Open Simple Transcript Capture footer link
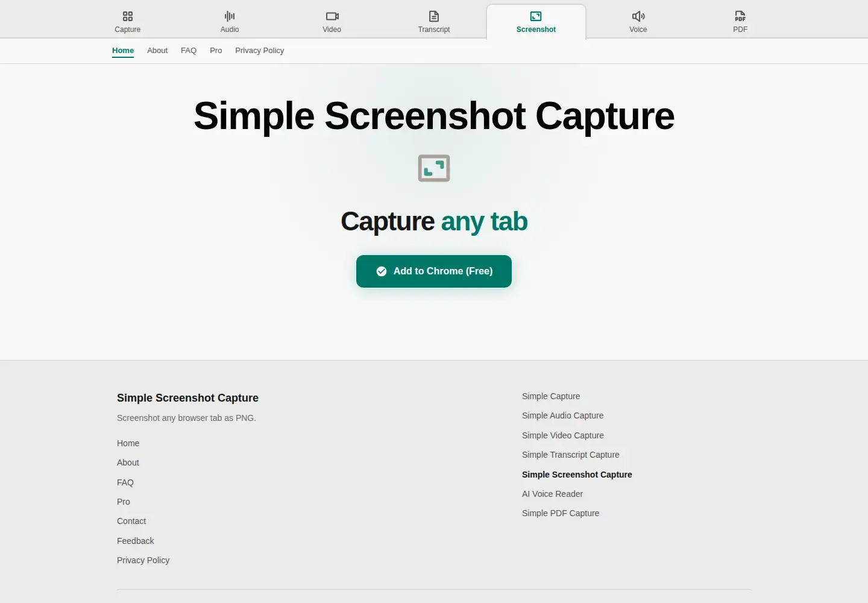 571,455
